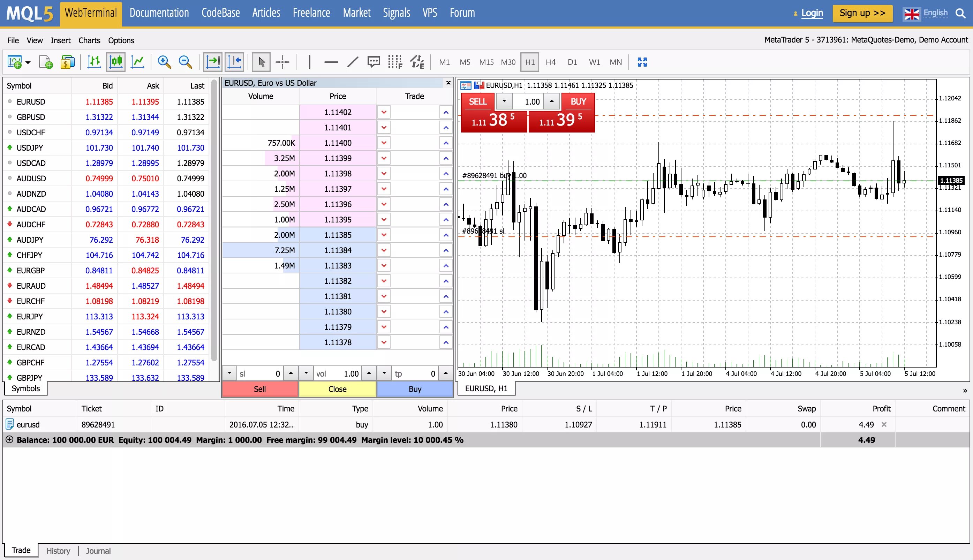Set timeframe to H4
973x560 pixels.
pos(550,62)
